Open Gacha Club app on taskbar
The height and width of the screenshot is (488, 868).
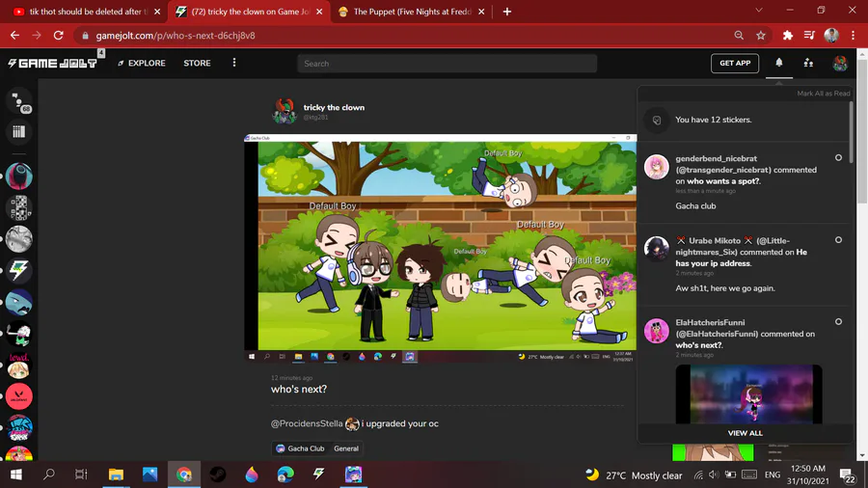353,474
